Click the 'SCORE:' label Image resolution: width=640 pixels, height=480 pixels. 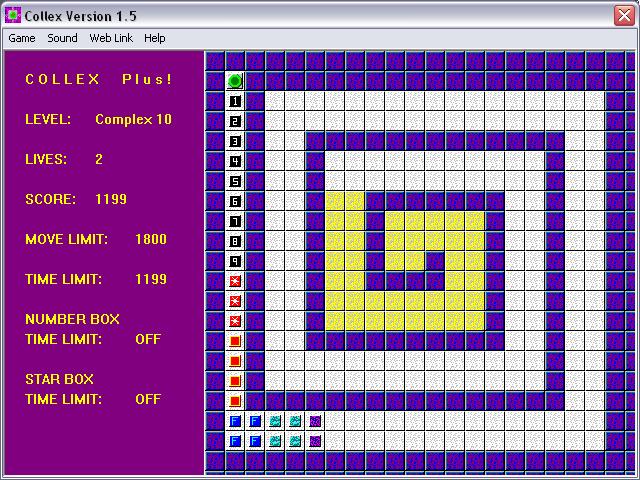pos(50,199)
